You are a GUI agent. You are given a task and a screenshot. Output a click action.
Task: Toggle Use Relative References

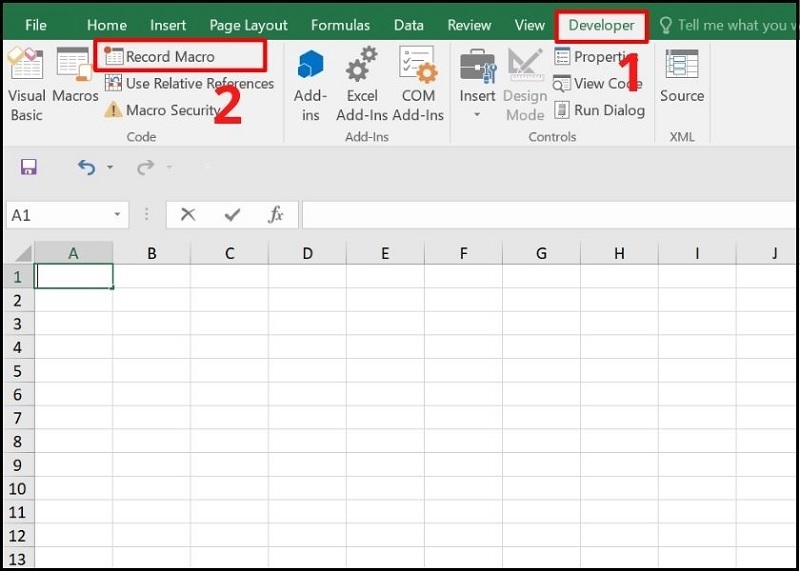[x=189, y=84]
